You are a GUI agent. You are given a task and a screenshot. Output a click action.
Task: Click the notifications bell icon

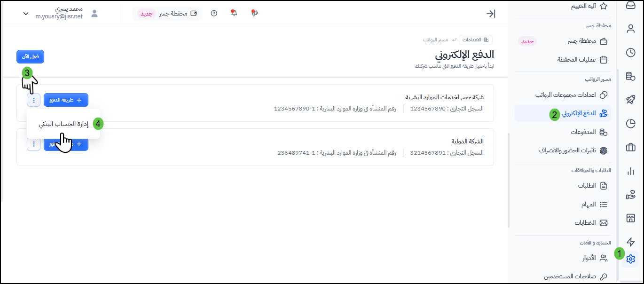click(x=234, y=13)
